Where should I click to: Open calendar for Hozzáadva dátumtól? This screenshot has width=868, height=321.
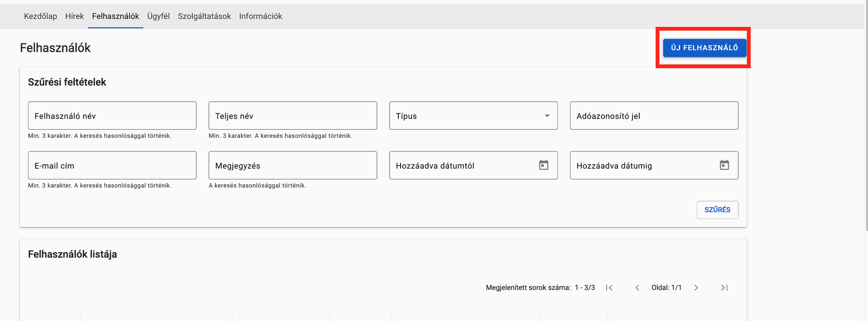point(543,165)
